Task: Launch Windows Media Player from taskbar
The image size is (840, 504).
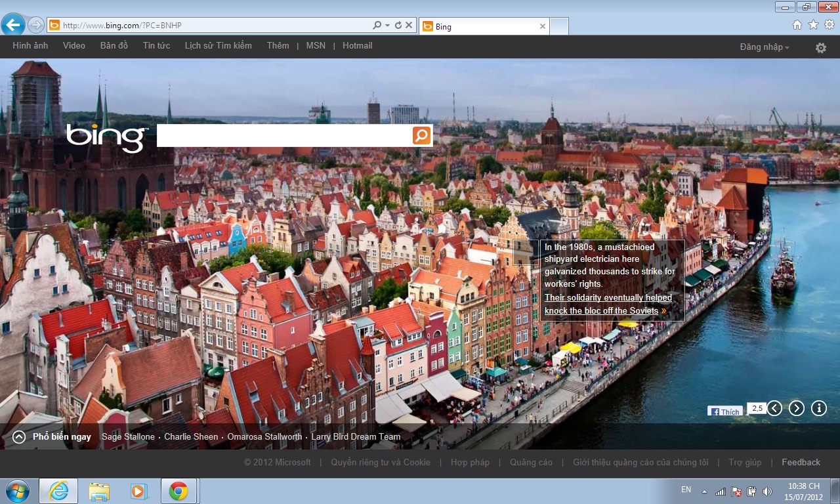Action: click(x=138, y=491)
